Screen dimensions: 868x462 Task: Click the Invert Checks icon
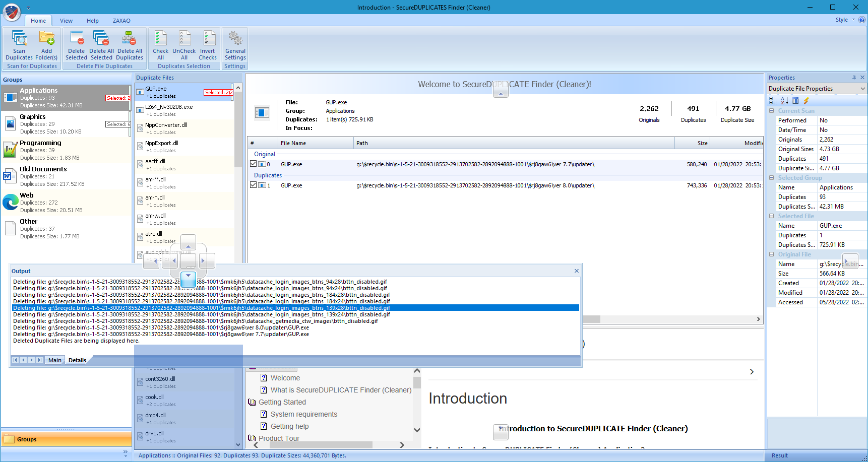[x=208, y=38]
